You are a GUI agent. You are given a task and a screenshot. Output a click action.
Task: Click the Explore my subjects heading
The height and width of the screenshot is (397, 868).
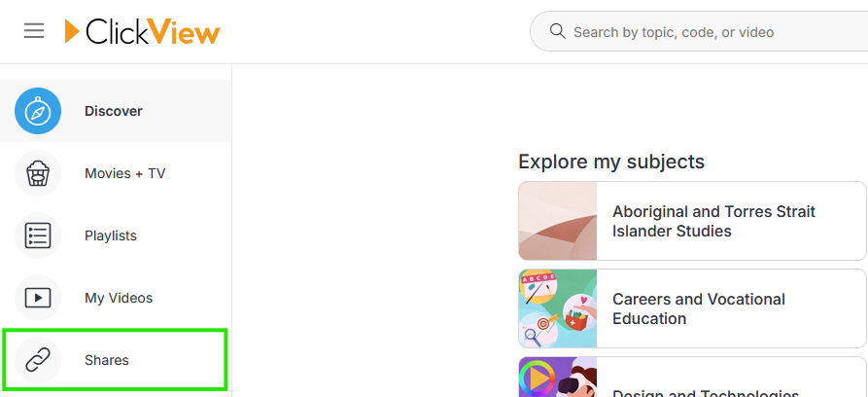click(x=611, y=162)
